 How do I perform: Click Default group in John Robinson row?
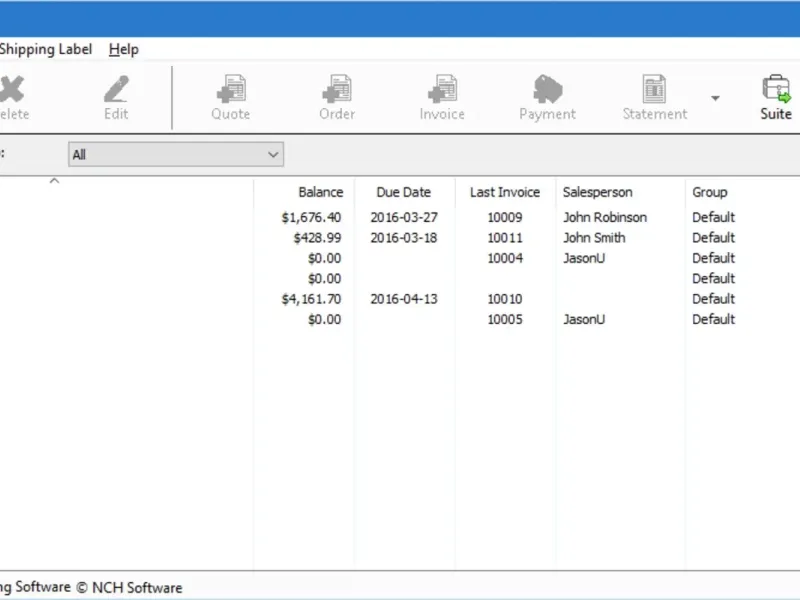tap(713, 217)
